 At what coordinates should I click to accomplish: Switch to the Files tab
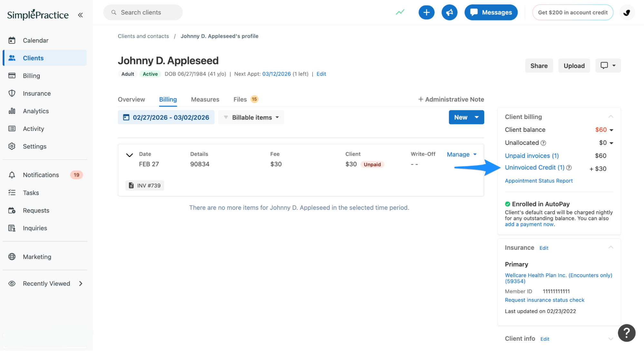(x=245, y=99)
